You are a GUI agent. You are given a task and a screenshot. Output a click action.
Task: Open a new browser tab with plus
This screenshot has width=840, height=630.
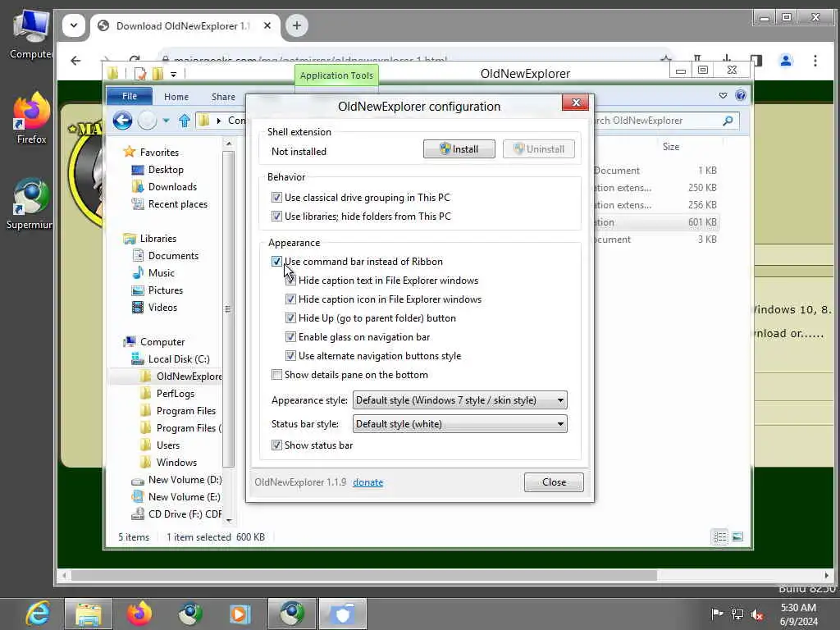click(x=296, y=25)
